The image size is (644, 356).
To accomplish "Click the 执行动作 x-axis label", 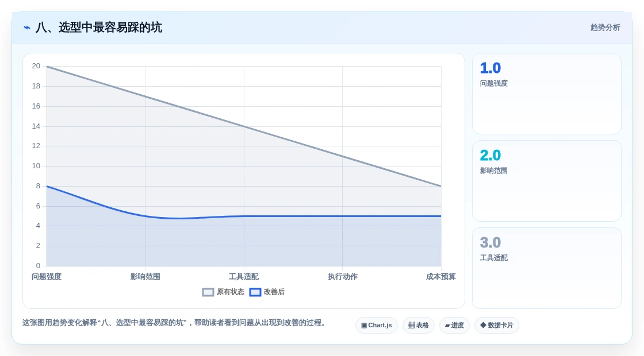I will 343,277.
